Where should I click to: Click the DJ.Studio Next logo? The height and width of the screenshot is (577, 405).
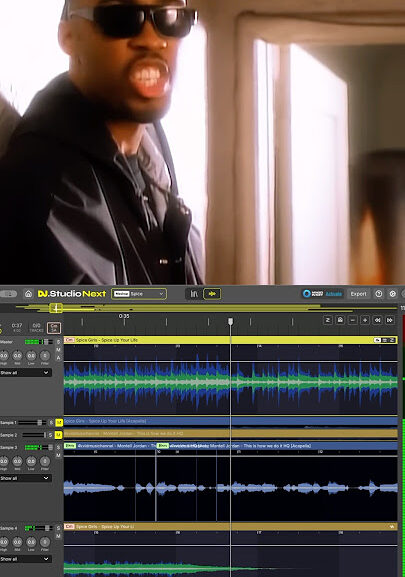72,294
